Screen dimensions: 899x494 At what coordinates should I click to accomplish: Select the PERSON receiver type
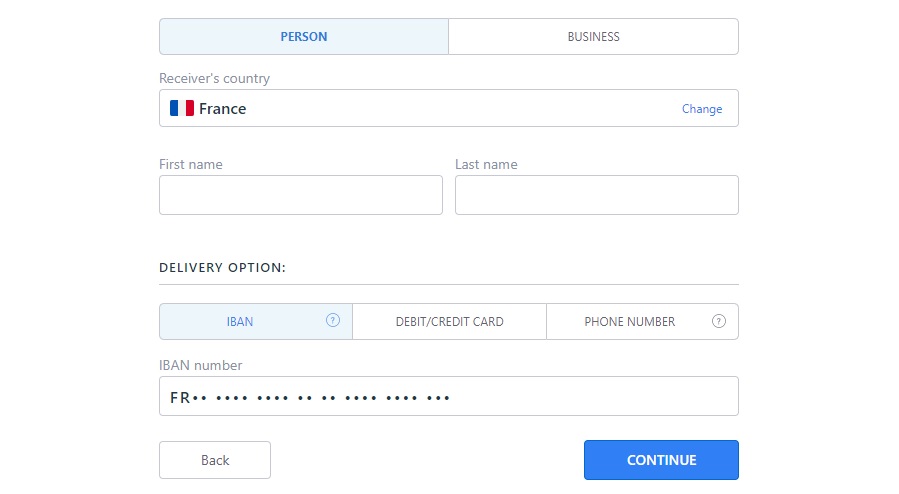[304, 37]
